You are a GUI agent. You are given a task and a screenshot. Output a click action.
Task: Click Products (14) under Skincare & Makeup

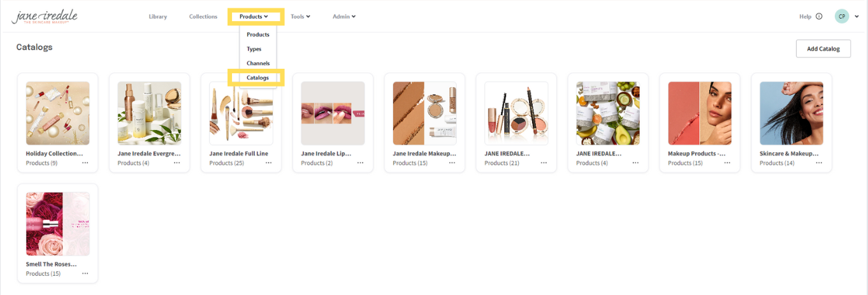(777, 163)
